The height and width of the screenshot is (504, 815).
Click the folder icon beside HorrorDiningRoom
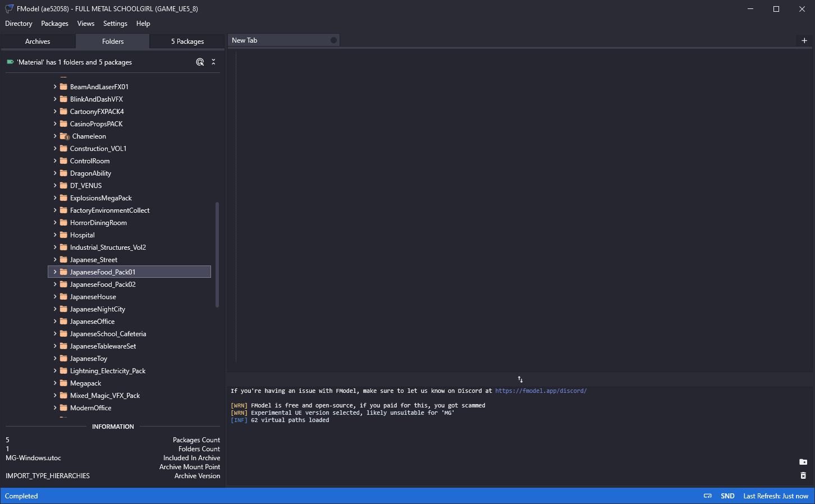[x=64, y=223]
